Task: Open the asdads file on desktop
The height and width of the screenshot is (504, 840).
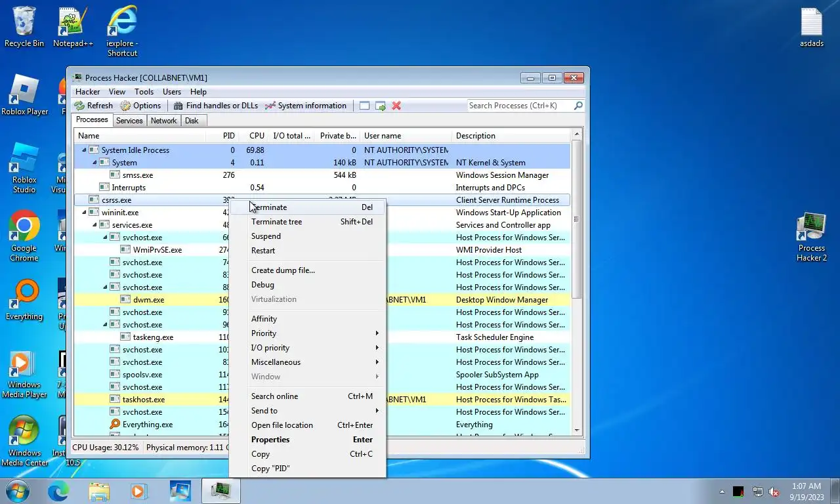Action: 812,28
